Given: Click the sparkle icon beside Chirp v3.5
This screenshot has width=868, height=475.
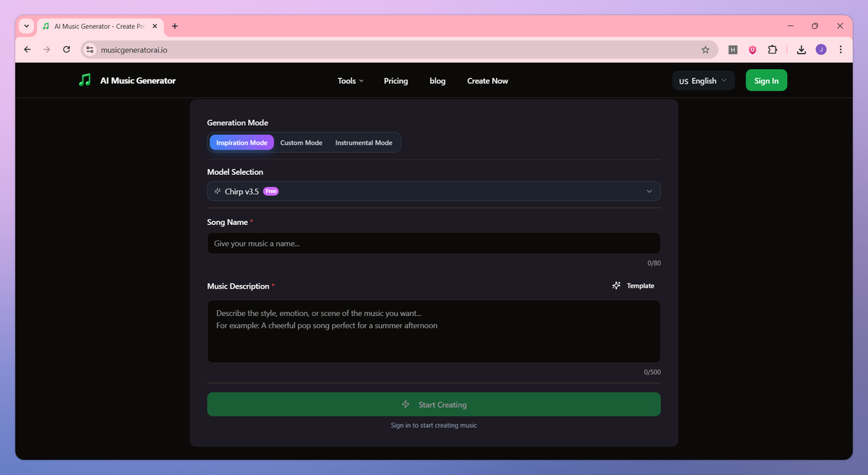Looking at the screenshot, I should (x=218, y=192).
